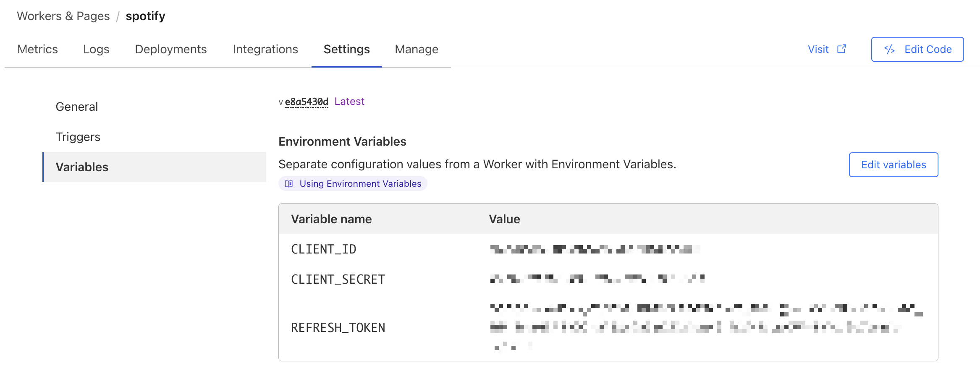
Task: Click the blurred CLIENT_ID value
Action: pos(595,249)
